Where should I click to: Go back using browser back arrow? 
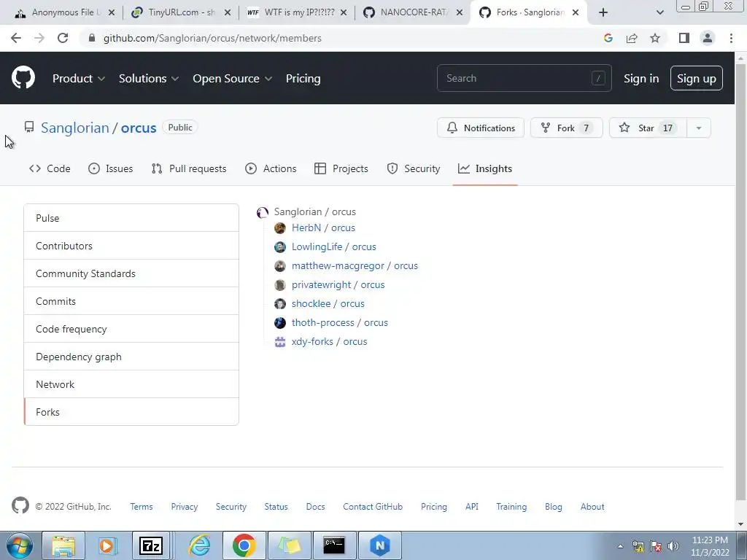(16, 38)
